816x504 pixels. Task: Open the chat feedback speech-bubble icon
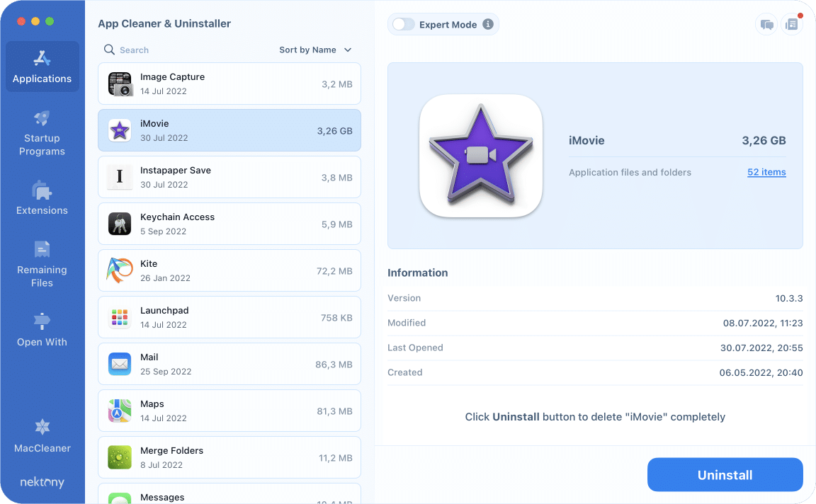(766, 25)
